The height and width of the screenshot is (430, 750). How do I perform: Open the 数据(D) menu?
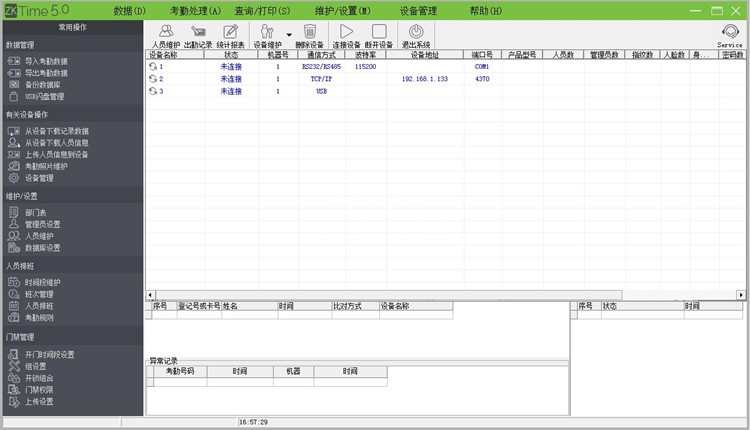(x=130, y=11)
